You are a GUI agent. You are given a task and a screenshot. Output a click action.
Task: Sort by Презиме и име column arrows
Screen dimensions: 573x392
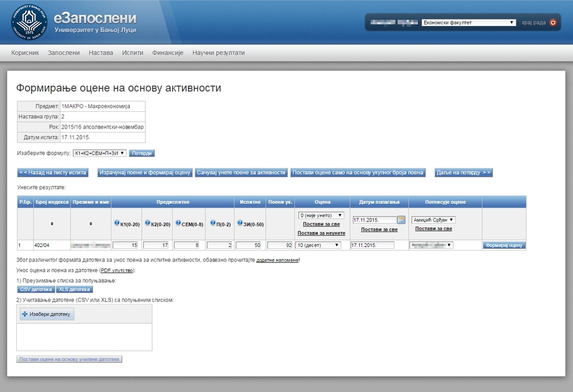tap(91, 224)
